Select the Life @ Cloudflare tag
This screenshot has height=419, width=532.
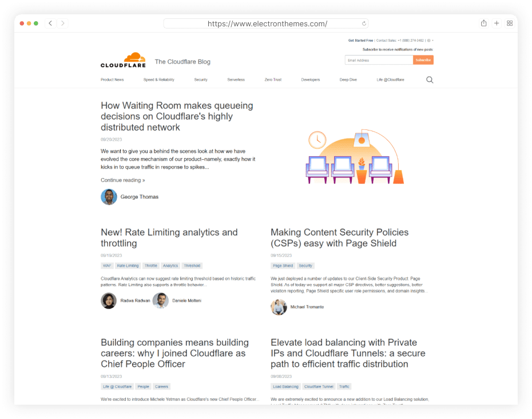click(x=117, y=387)
